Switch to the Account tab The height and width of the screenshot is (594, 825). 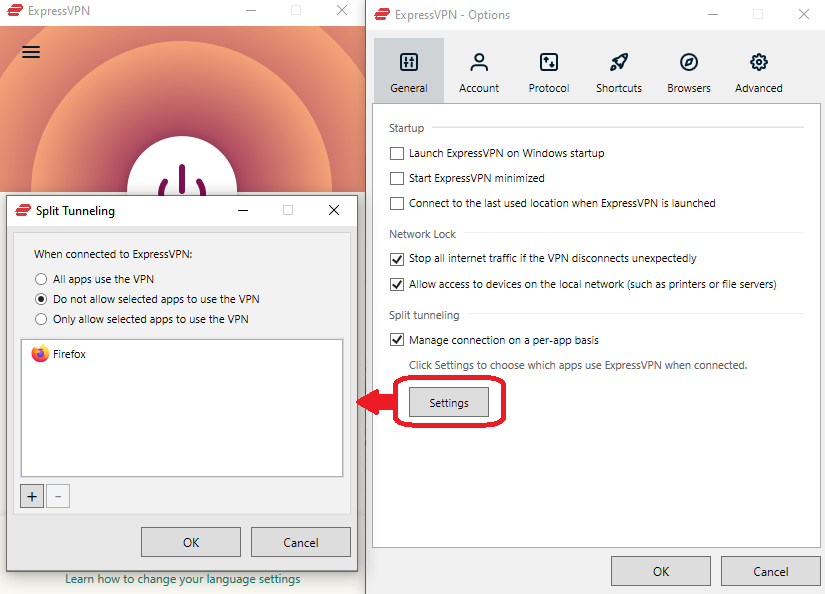coord(479,71)
